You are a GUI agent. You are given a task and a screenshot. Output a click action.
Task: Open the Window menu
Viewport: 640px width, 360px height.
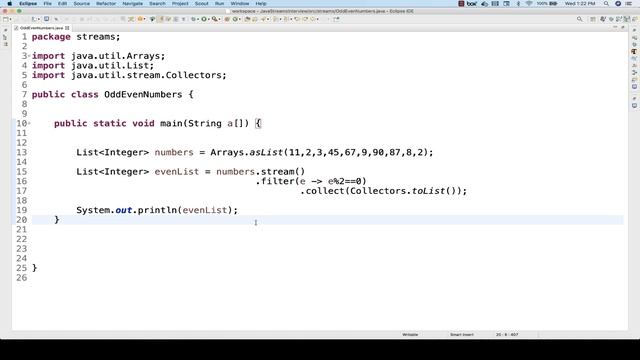click(240, 4)
